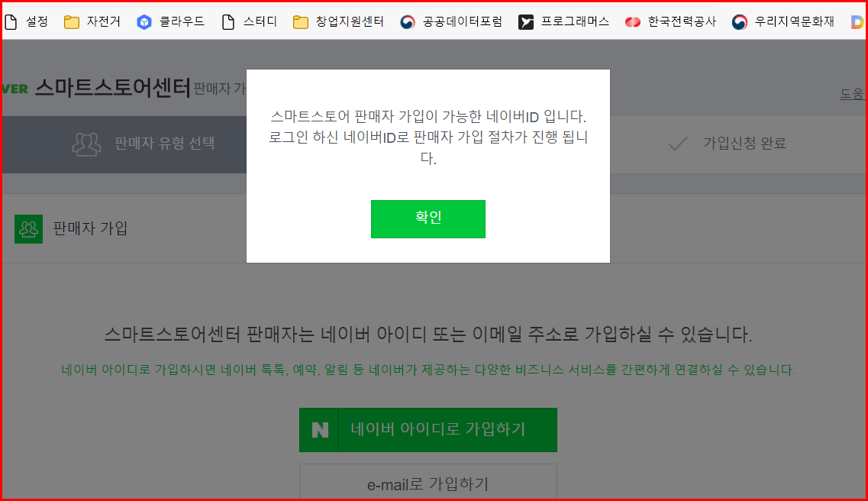This screenshot has width=868, height=501.
Task: Click 네이버 아이디로 가입하기 button
Action: pos(428,429)
